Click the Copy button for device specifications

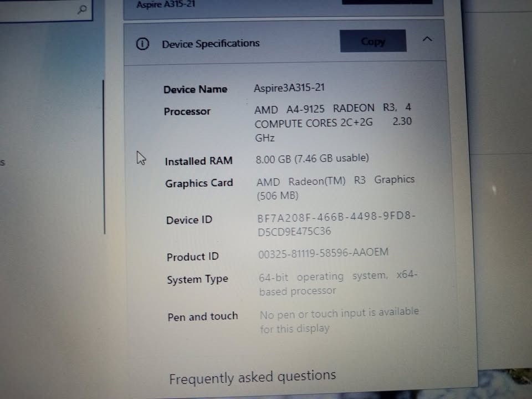point(373,41)
